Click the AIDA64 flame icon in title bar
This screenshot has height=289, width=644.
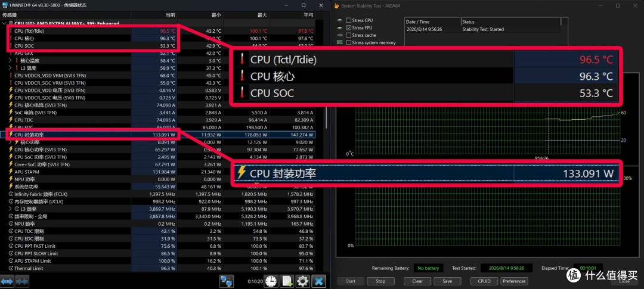[337, 6]
